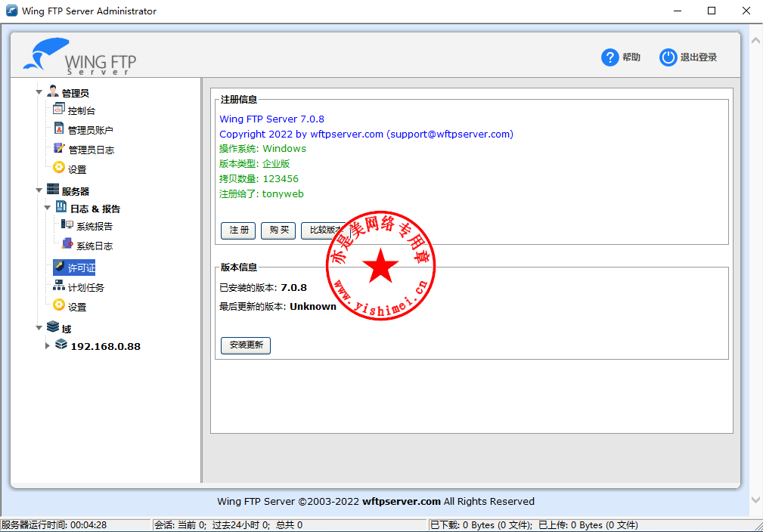Collapse the 域 tree node
The image size is (763, 532).
point(39,328)
